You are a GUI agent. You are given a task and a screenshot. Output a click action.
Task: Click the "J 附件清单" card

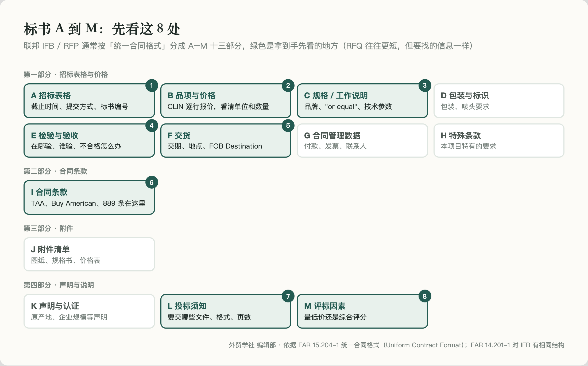pyautogui.click(x=89, y=254)
